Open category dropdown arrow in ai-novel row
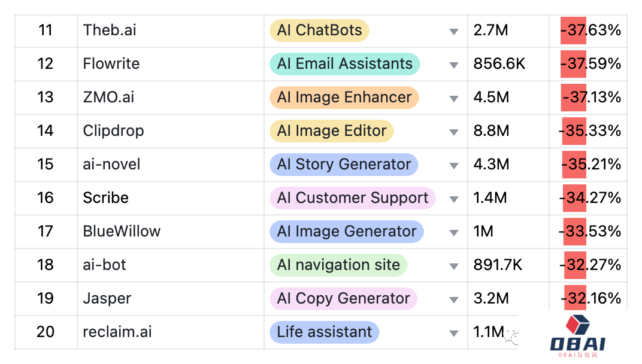Screen dimensions: 642x364 [x=453, y=166]
